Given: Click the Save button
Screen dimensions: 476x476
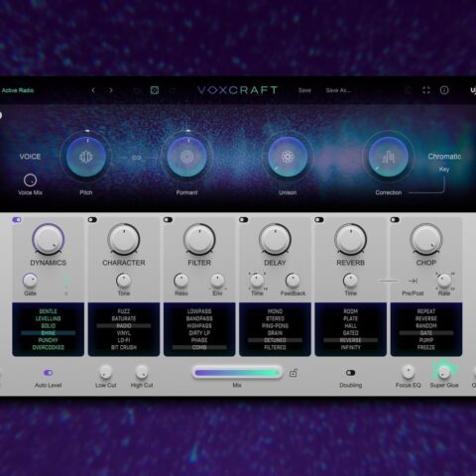Looking at the screenshot, I should (x=304, y=90).
